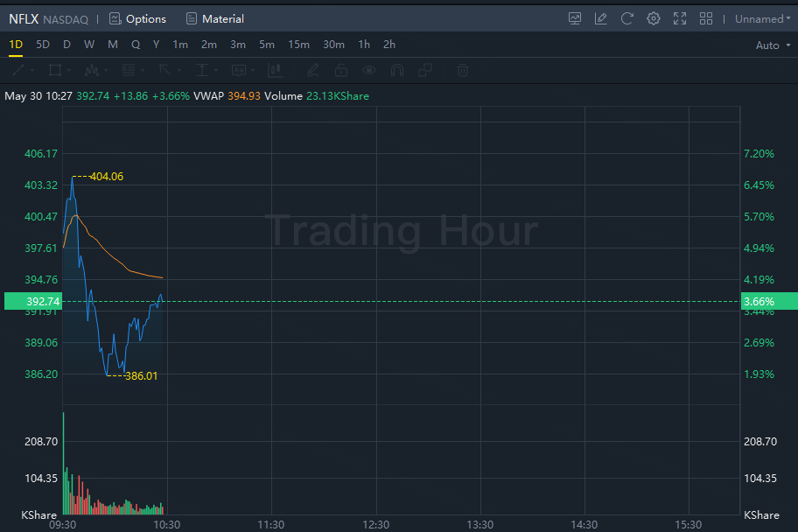Open the multi-chart grid layout
Image resolution: width=798 pixels, height=532 pixels.
point(706,19)
